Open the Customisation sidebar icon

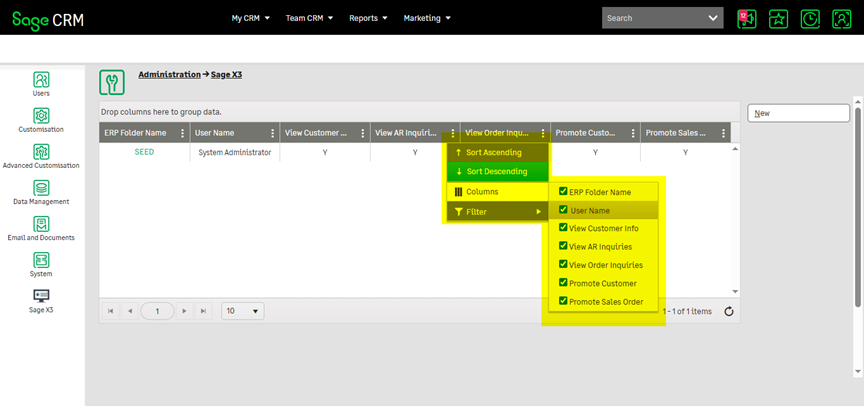[41, 116]
